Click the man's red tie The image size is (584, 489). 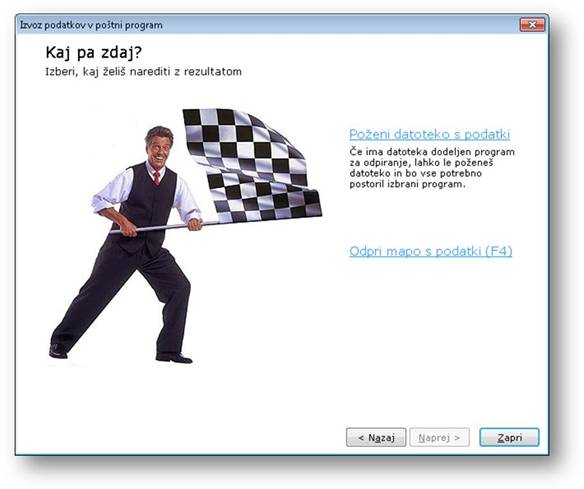click(x=157, y=177)
